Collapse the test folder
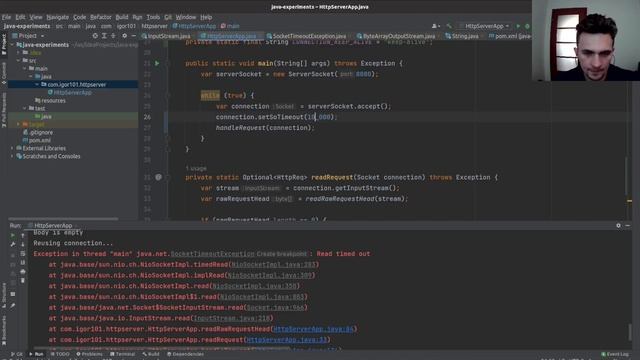640x360 pixels. click(24, 109)
